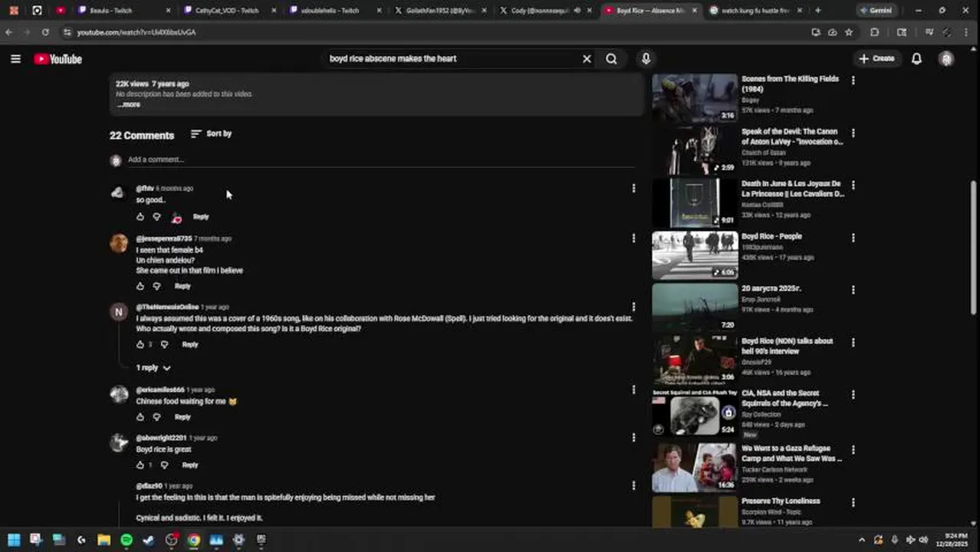This screenshot has height=552, width=980.
Task: Start voice search with microphone icon
Action: point(646,59)
